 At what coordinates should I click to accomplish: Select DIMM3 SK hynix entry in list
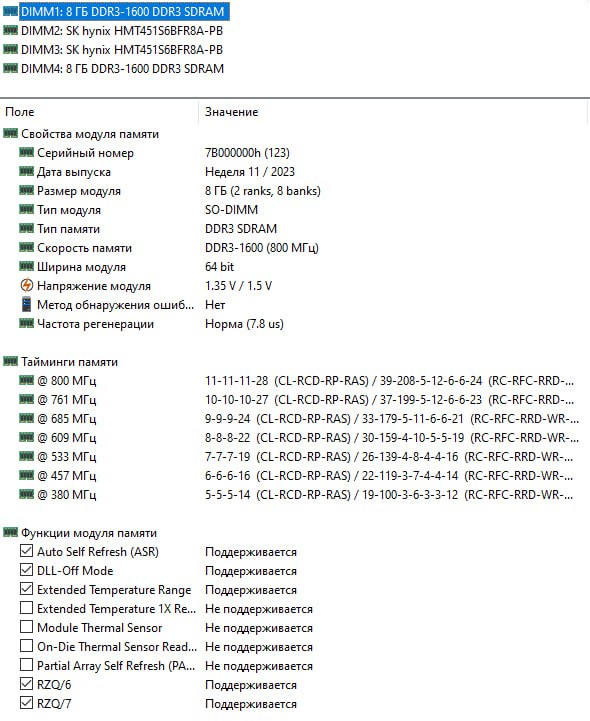click(122, 50)
